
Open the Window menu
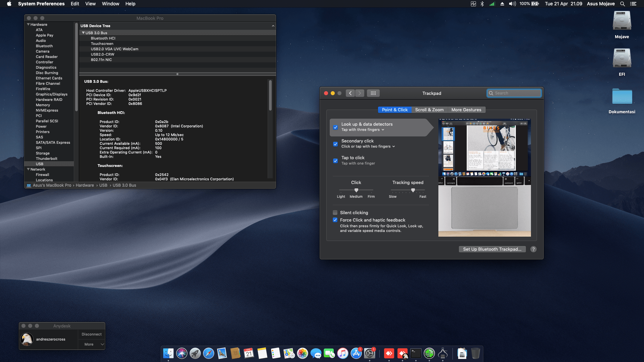110,4
